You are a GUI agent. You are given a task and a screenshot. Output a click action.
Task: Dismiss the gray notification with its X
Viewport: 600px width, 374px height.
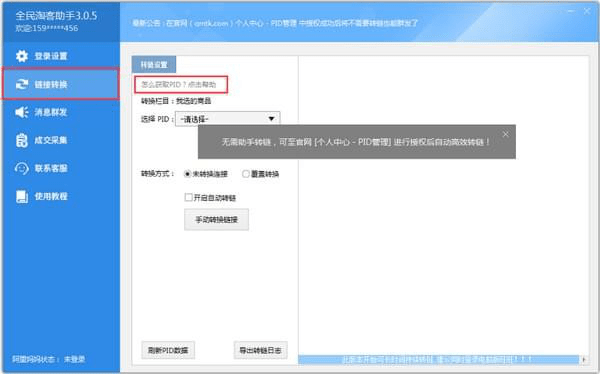(505, 134)
